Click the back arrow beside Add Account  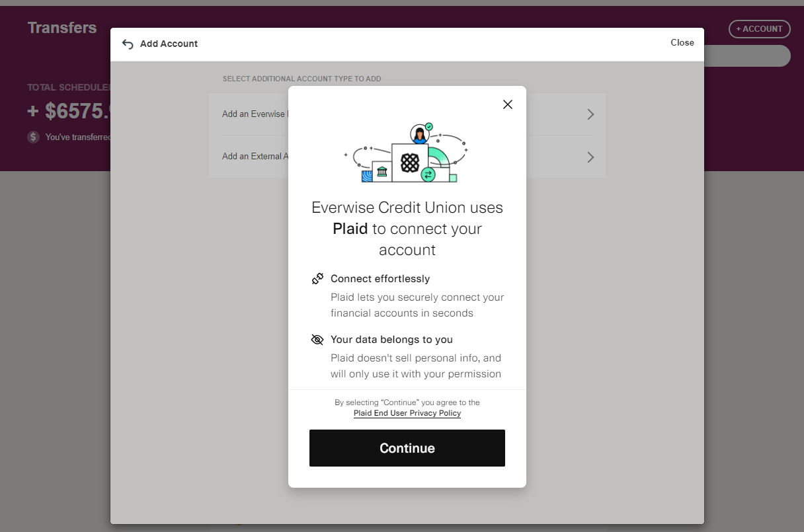(128, 44)
